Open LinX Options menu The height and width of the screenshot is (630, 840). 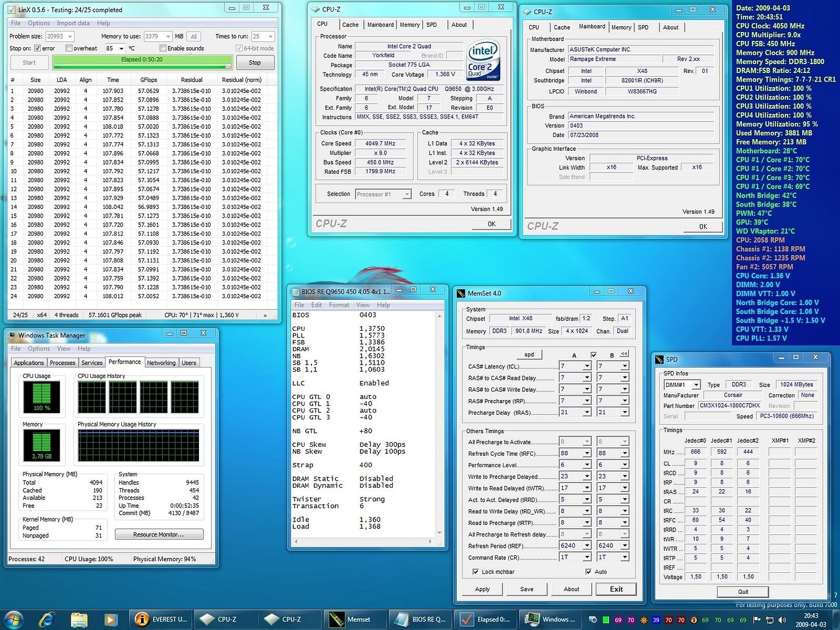click(x=38, y=23)
